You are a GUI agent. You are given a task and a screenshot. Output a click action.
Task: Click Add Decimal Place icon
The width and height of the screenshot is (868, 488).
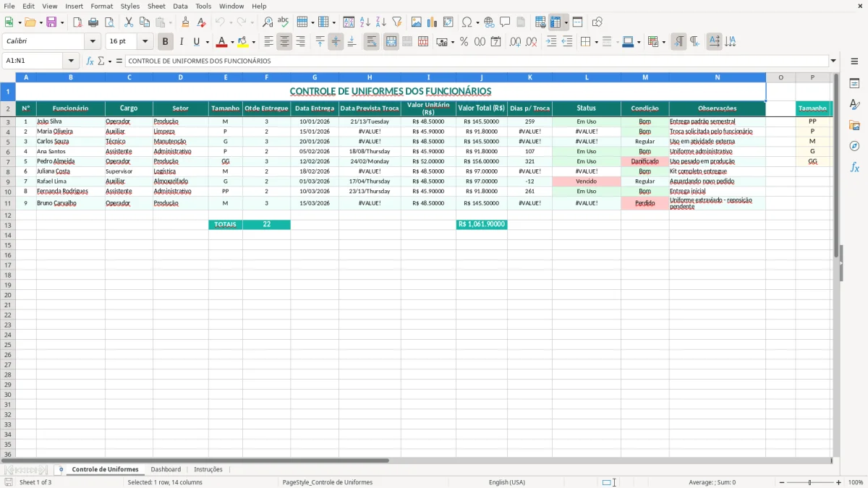pyautogui.click(x=516, y=42)
